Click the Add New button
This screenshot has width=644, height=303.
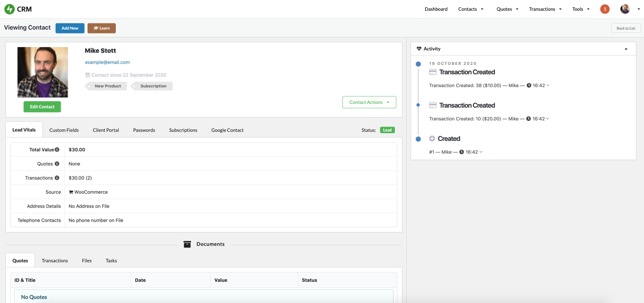[70, 28]
